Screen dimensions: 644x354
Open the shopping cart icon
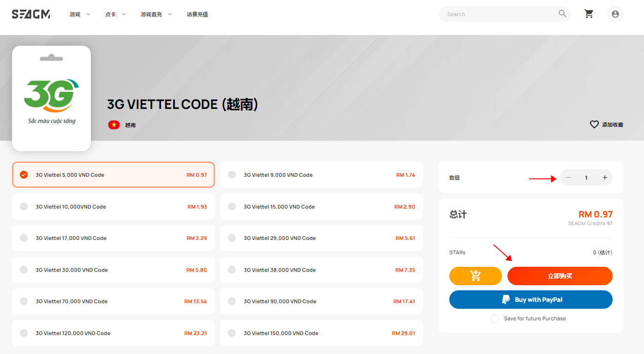589,14
